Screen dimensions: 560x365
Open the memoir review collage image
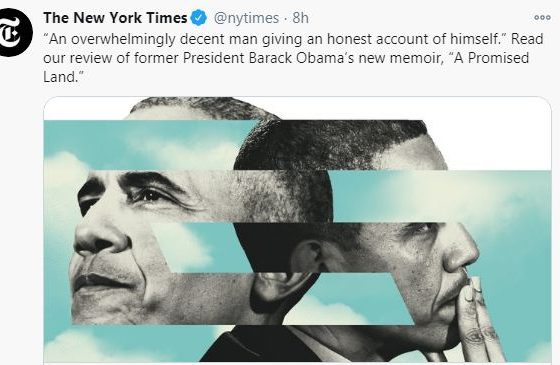coord(298,230)
